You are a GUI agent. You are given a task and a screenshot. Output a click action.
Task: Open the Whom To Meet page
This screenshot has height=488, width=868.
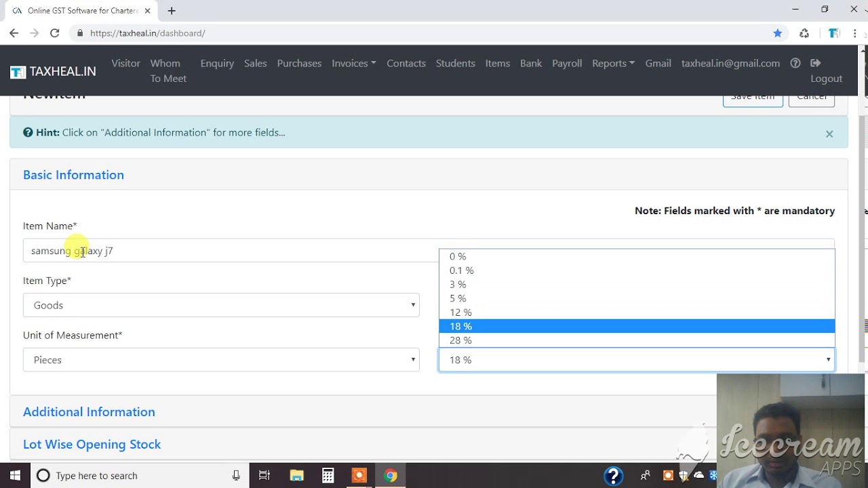pos(168,70)
